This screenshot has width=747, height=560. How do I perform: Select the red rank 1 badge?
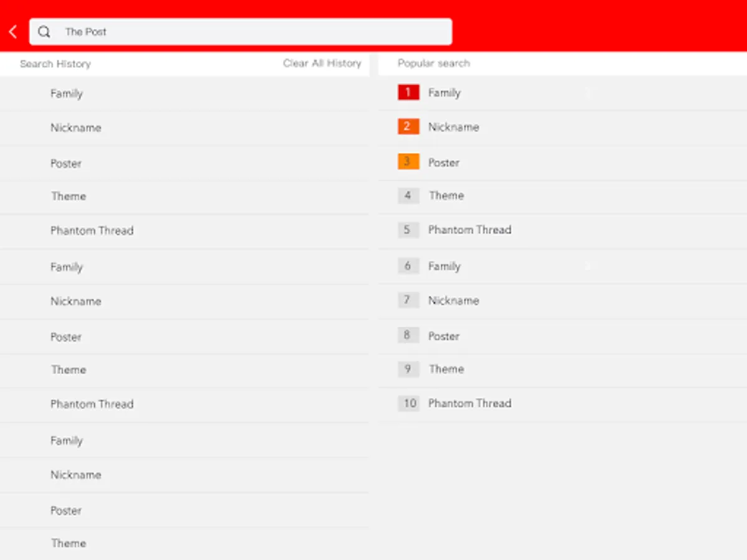tap(408, 92)
